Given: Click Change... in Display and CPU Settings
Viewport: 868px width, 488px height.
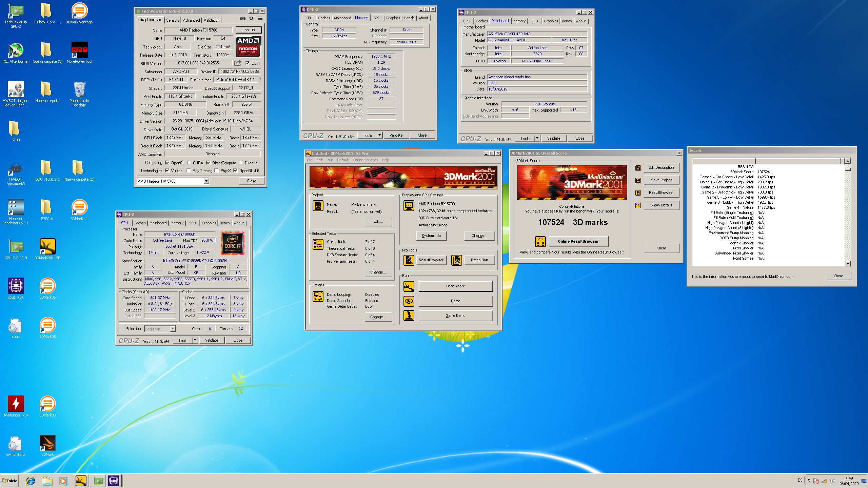Looking at the screenshot, I should [479, 236].
